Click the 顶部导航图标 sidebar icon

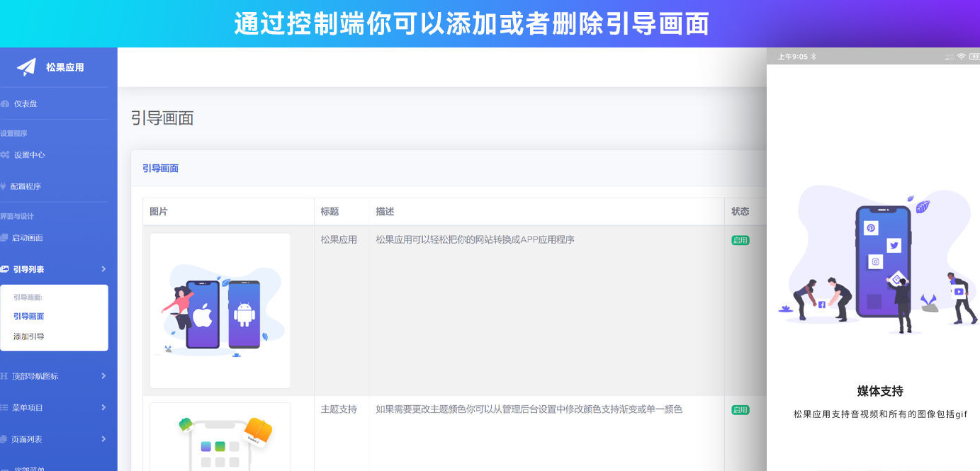pos(5,375)
